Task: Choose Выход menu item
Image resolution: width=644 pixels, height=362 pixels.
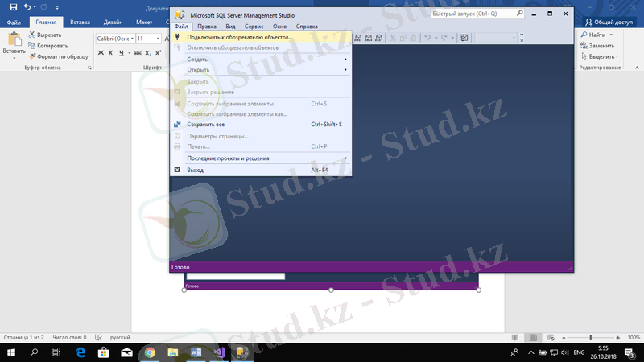Action: click(261, 170)
